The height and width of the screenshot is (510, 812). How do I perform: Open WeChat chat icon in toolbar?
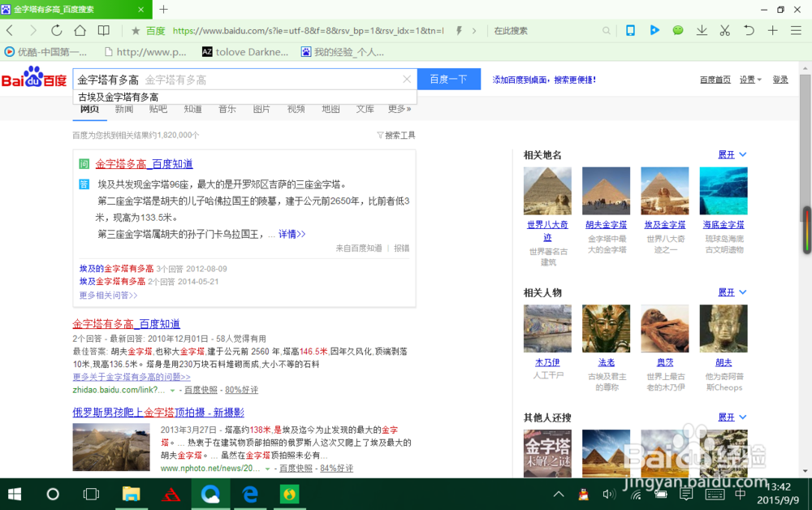pyautogui.click(x=678, y=30)
